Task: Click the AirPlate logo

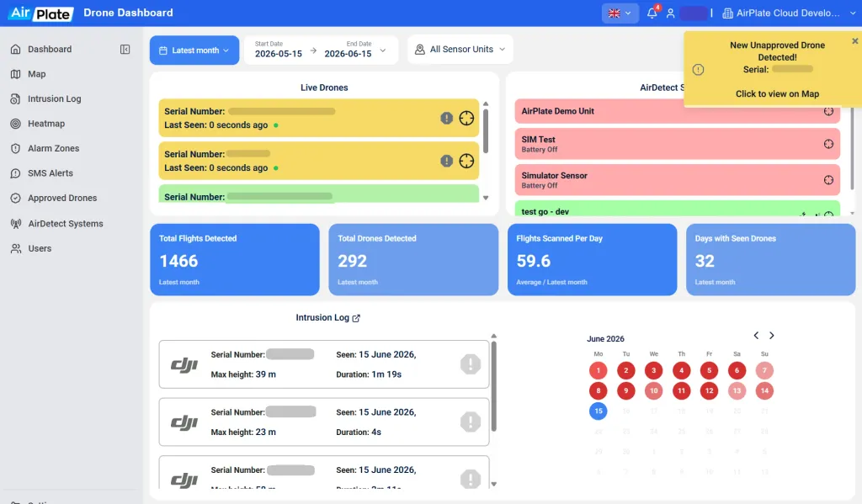Action: pos(40,13)
